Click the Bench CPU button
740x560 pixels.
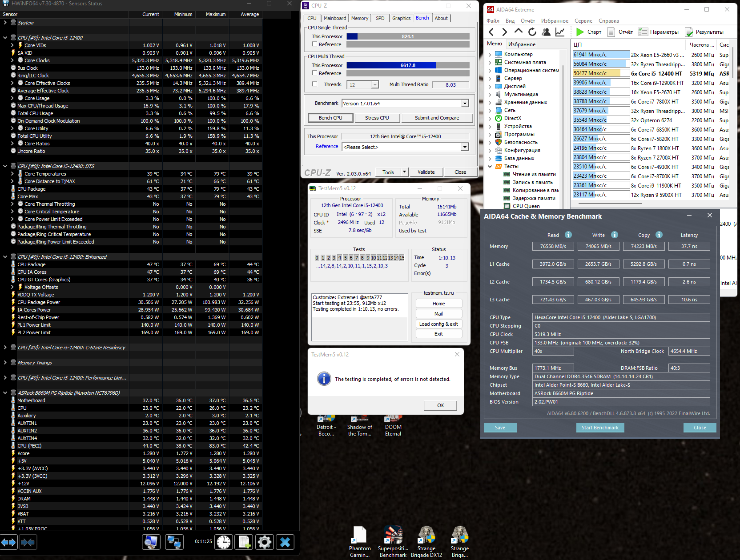tap(330, 118)
